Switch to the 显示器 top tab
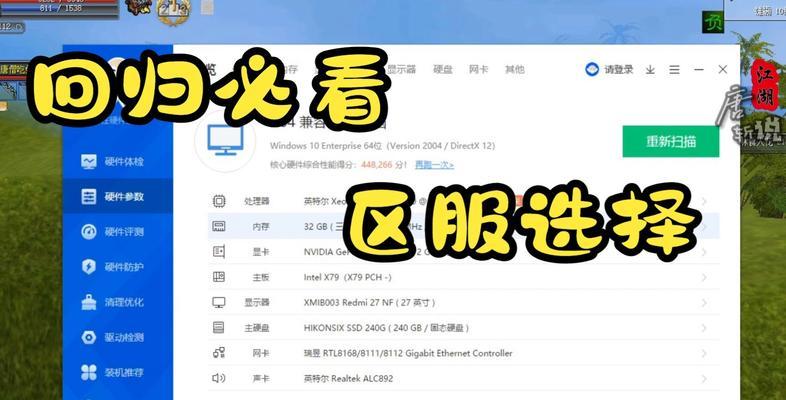 [x=402, y=69]
